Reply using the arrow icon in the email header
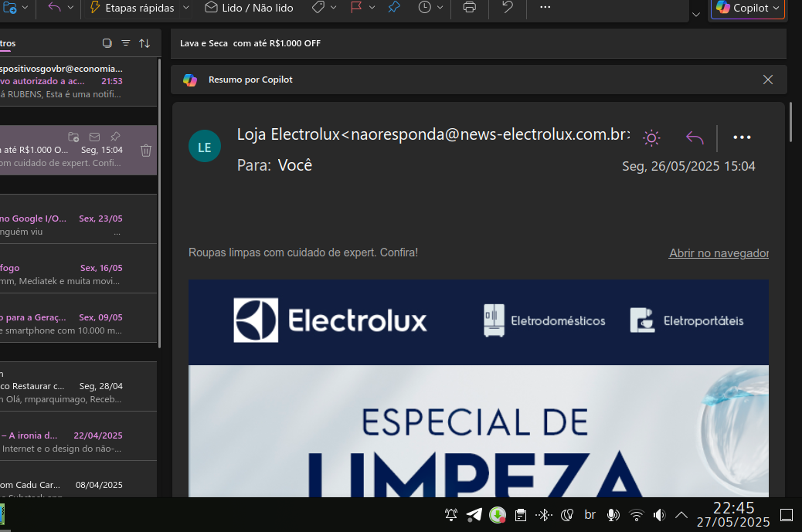 coord(695,138)
